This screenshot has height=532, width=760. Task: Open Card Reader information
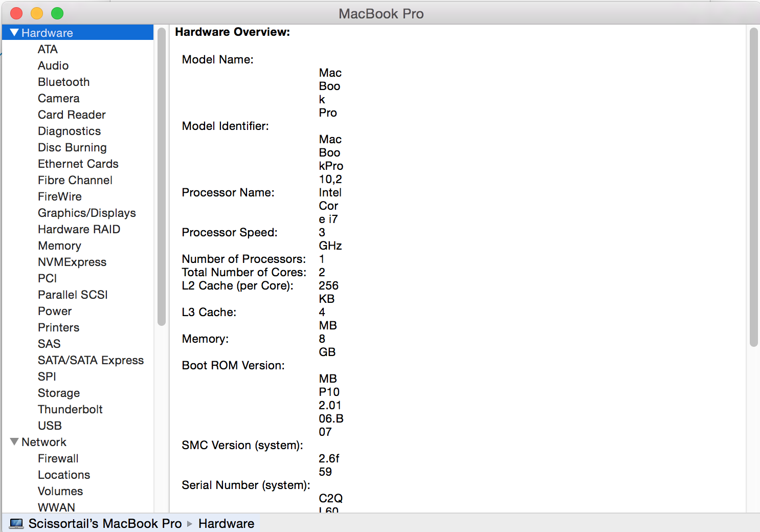pyautogui.click(x=72, y=115)
